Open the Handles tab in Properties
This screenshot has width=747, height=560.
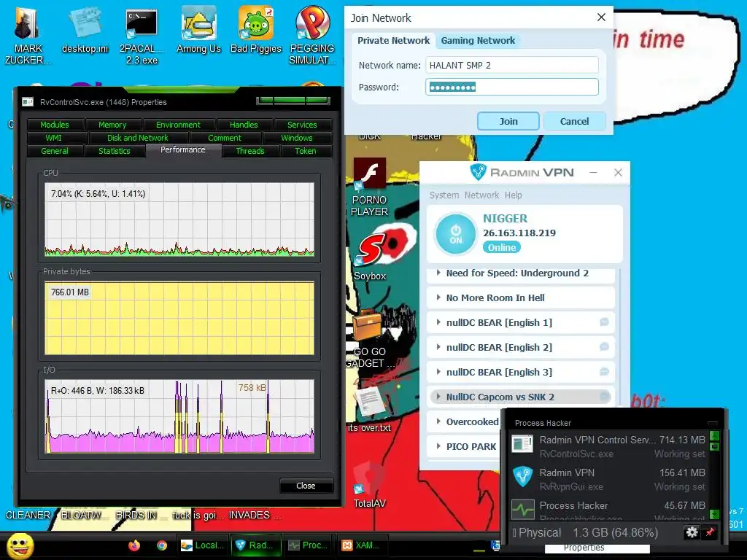pos(244,124)
